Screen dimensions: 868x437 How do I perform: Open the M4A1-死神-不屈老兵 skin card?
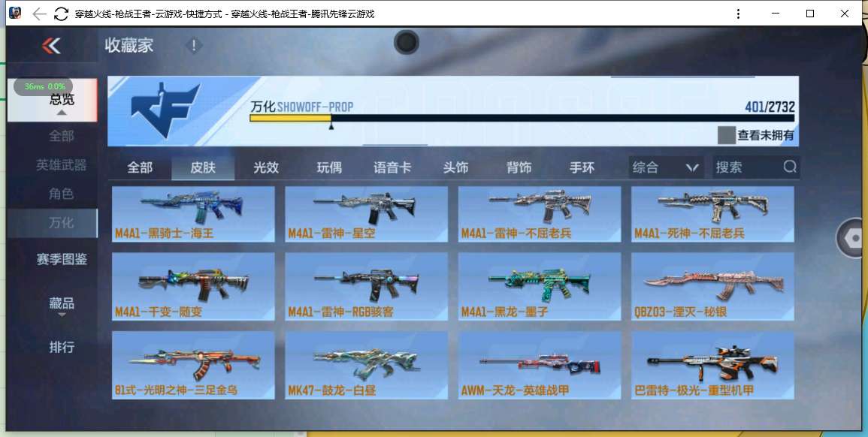713,214
